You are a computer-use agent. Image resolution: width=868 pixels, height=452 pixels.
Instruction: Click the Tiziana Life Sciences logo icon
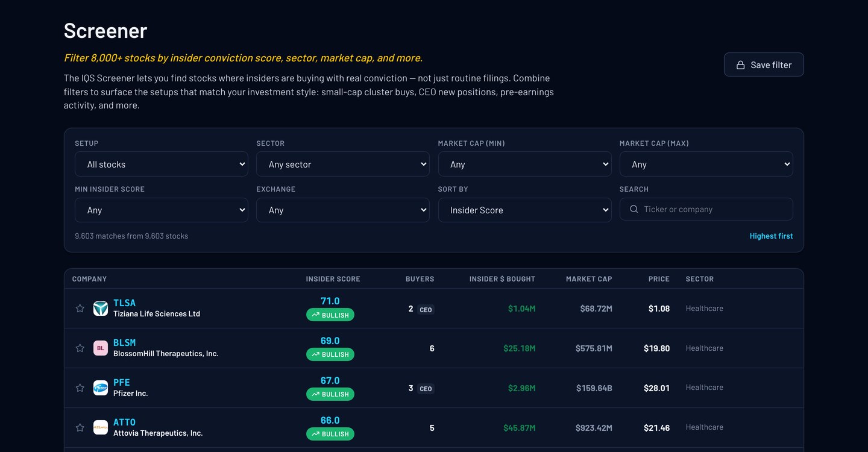point(101,309)
